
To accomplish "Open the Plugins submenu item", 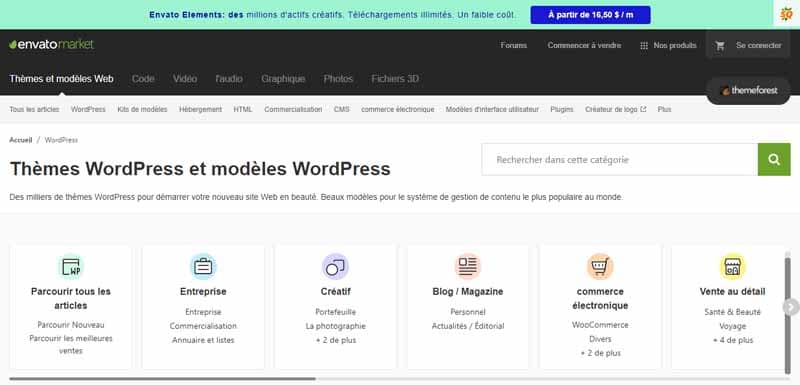I will (x=562, y=109).
